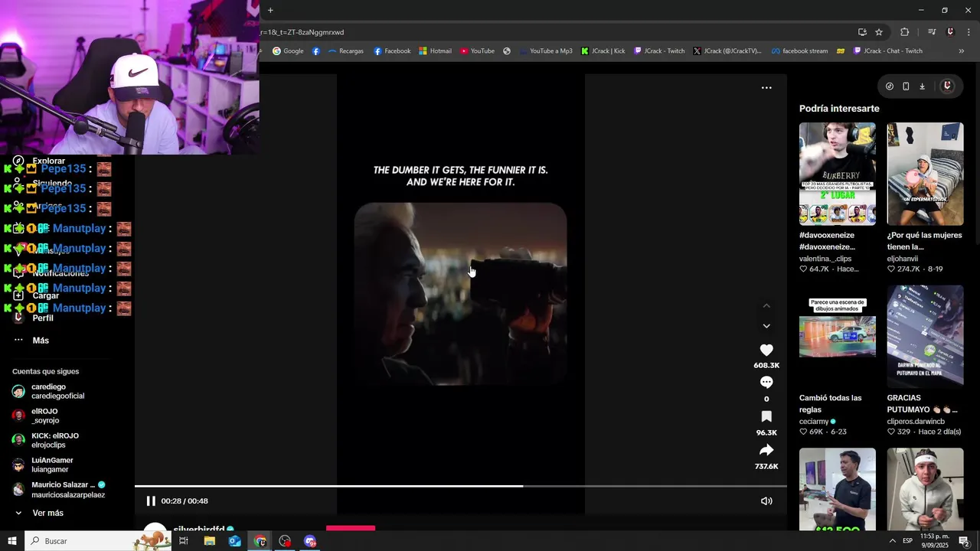Click the Buscar taskbar search box
Viewport: 980px width, 551px height.
[99, 541]
